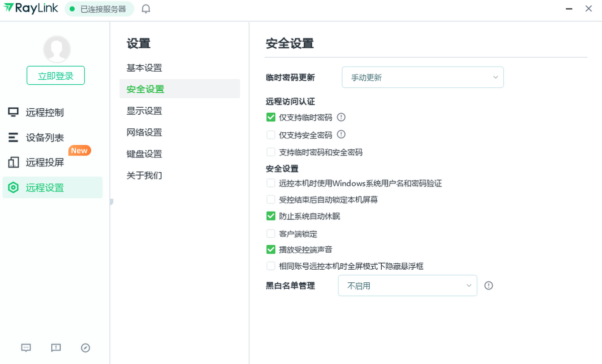Viewport: 602px width, 364px height.
Task: Select 远程设置 in the sidebar
Action: pyautogui.click(x=52, y=188)
